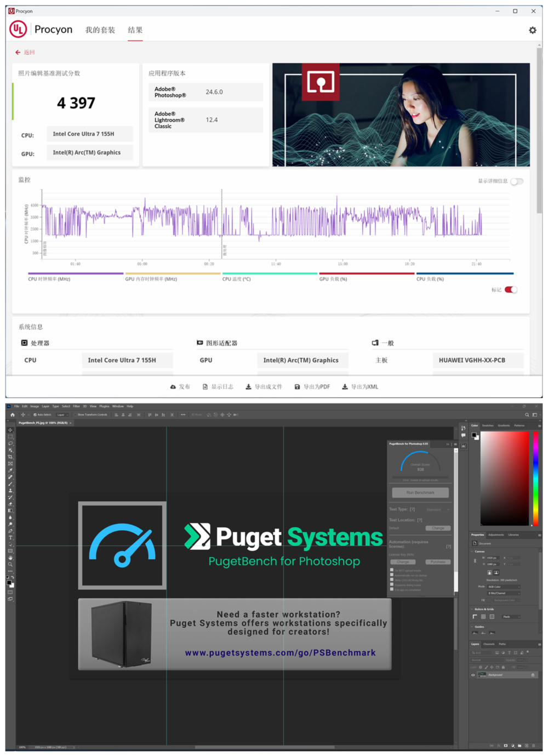
Task: Open Test Type Standard dropdown
Action: [438, 509]
